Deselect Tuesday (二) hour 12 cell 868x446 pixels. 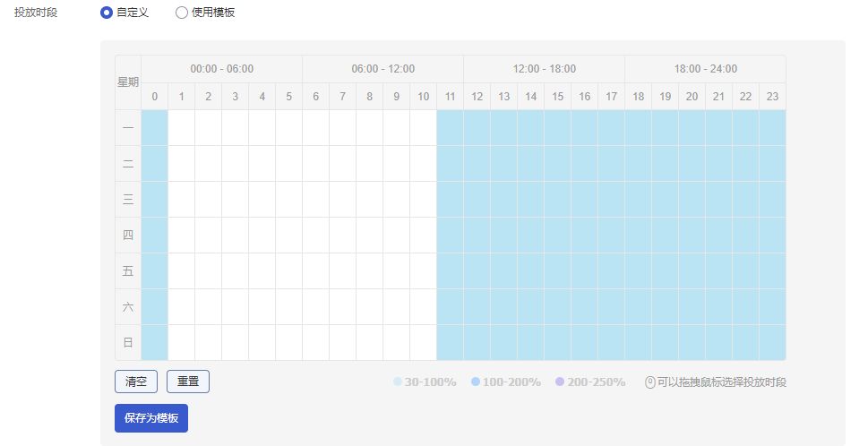point(477,163)
